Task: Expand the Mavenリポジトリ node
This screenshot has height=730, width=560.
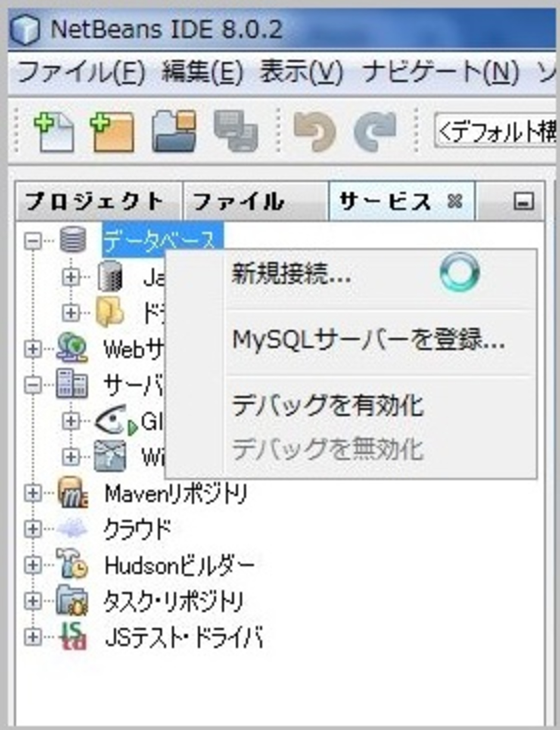Action: [33, 493]
